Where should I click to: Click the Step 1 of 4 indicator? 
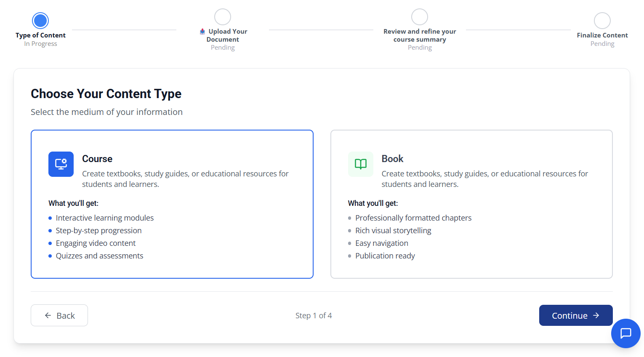[314, 315]
